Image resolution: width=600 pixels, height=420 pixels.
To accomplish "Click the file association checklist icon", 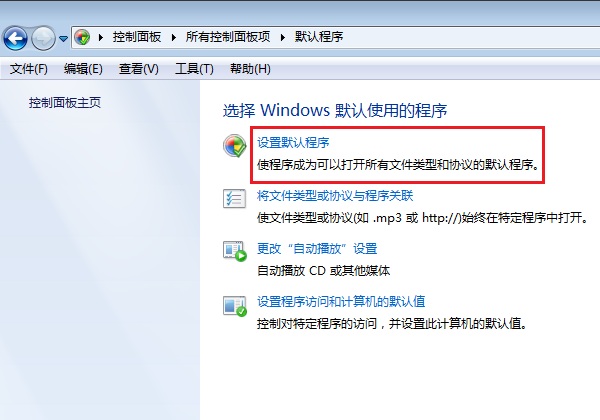I will pyautogui.click(x=234, y=199).
